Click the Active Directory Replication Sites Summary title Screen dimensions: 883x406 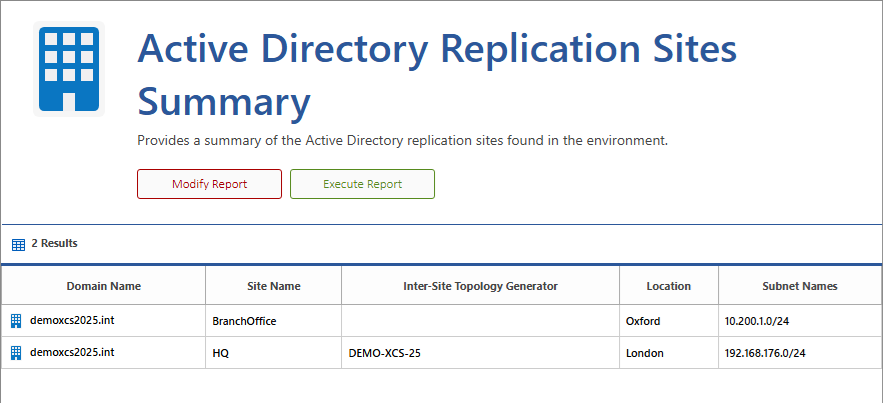pos(436,75)
